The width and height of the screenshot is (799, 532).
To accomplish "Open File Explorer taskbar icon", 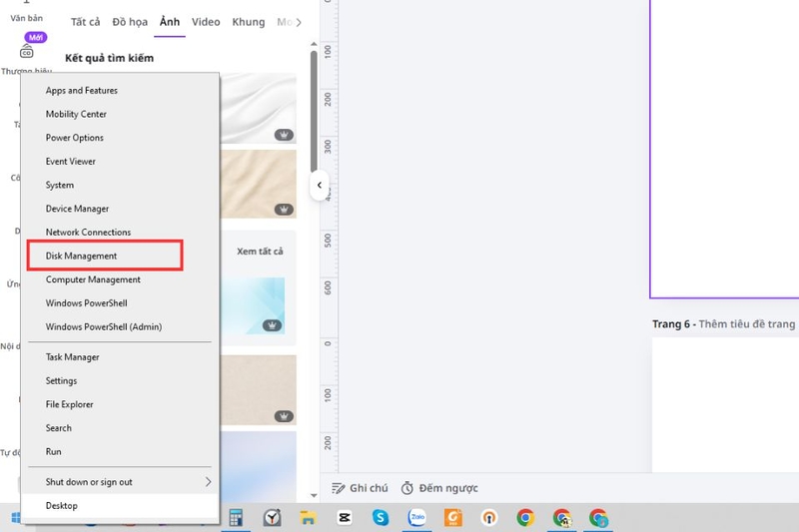I will click(308, 518).
